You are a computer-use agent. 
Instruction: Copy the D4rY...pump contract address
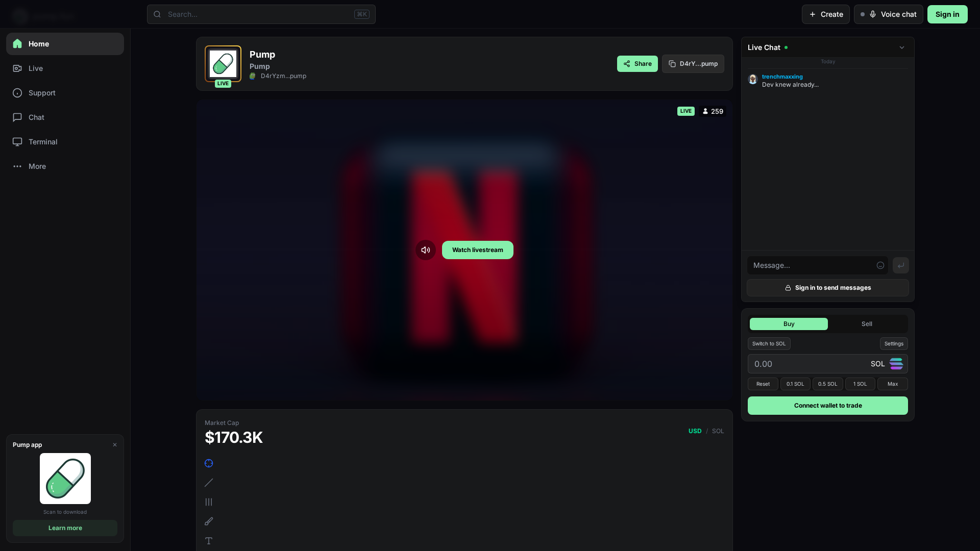[x=693, y=64]
